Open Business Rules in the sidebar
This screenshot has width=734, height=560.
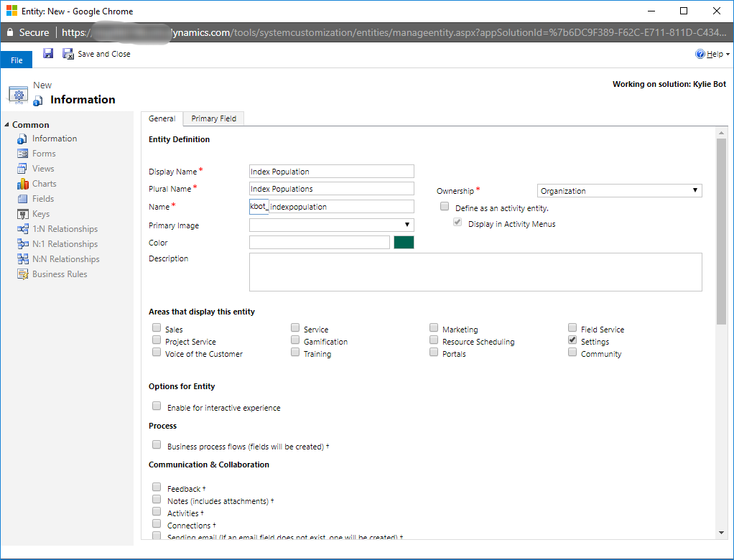[60, 274]
